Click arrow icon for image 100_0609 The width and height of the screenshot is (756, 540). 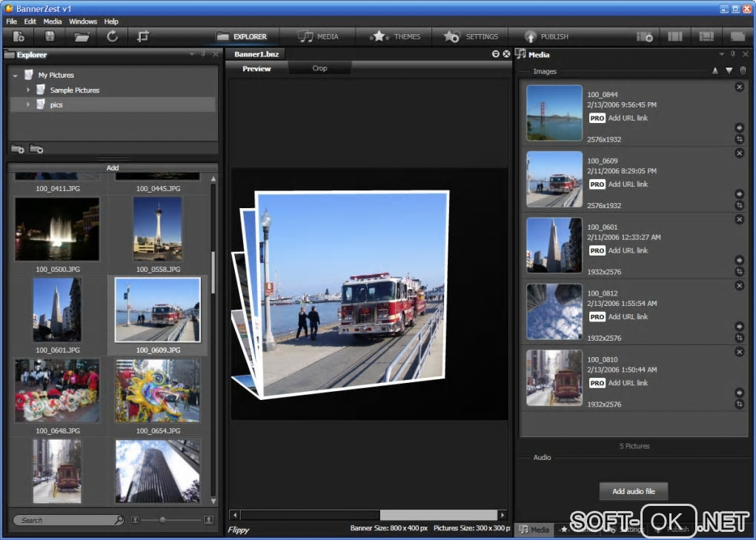(x=739, y=193)
